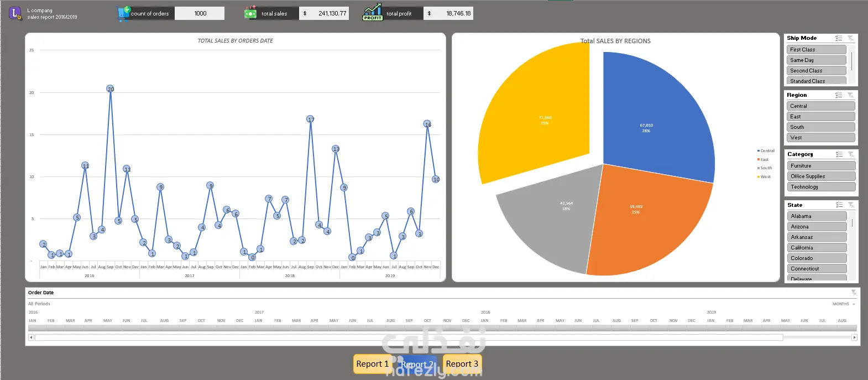Select Connecticut in State slicer
Viewport: 868px width, 380px height.
click(x=817, y=269)
